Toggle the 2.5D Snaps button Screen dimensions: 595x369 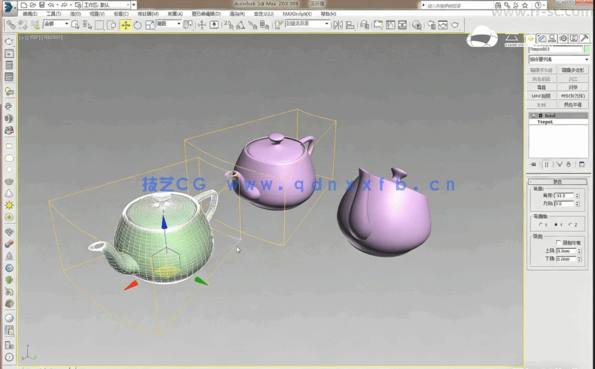tap(228, 25)
